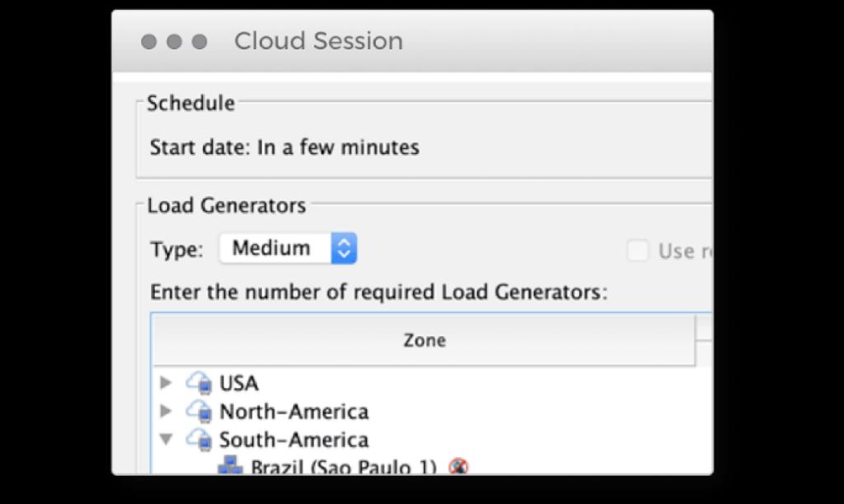Collapse the South-America zone node
The width and height of the screenshot is (844, 504).
pyautogui.click(x=166, y=439)
